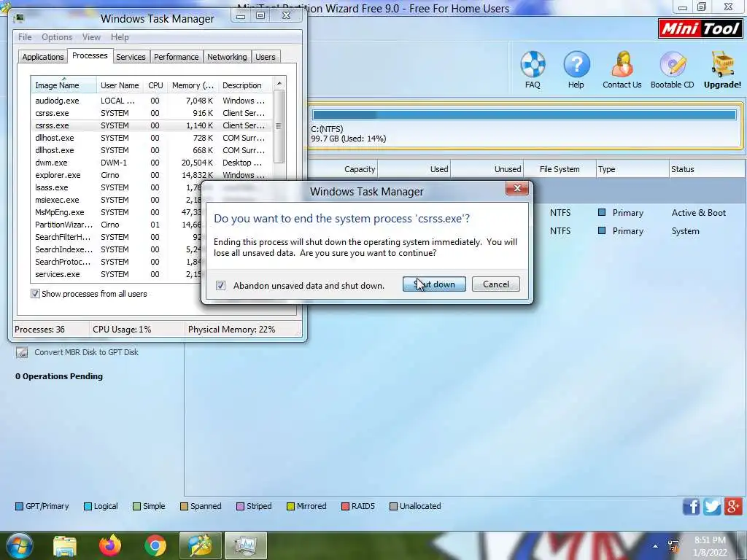Click the network tray icon
747x560 pixels.
(673, 546)
